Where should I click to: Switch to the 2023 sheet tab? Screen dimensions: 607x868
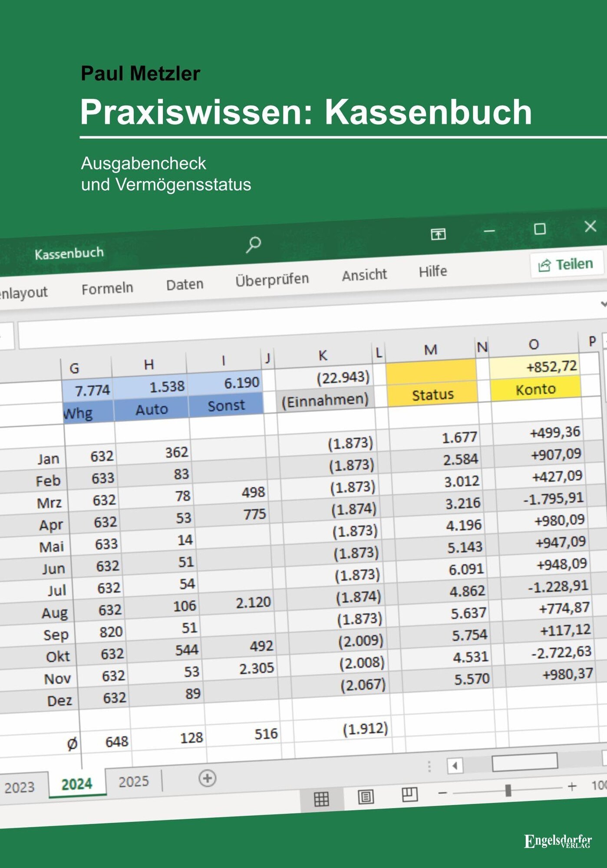(20, 787)
